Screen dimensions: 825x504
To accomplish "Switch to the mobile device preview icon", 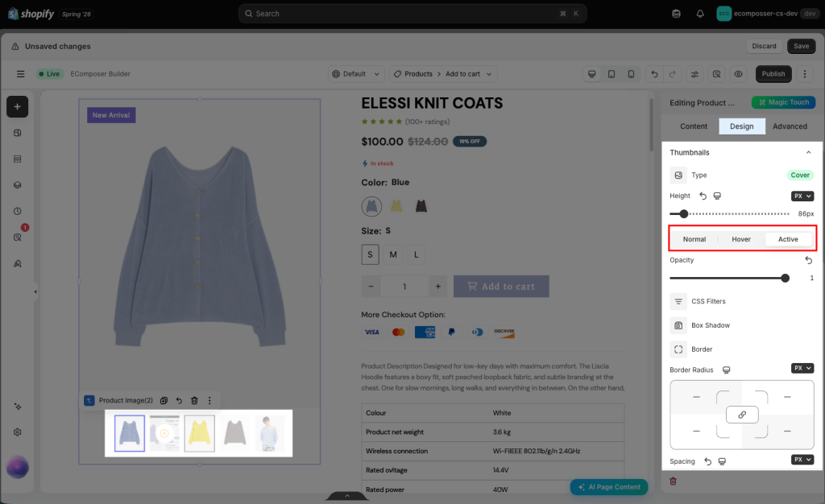I will 631,74.
